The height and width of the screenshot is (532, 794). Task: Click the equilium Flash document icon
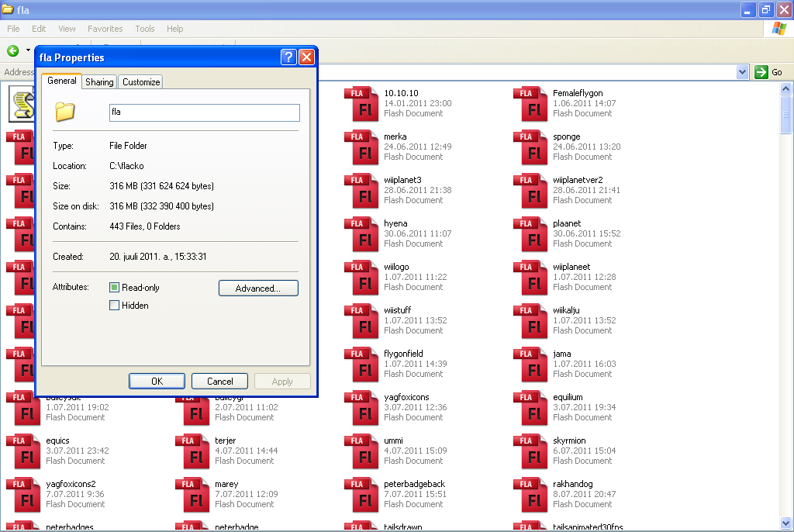[x=530, y=409]
